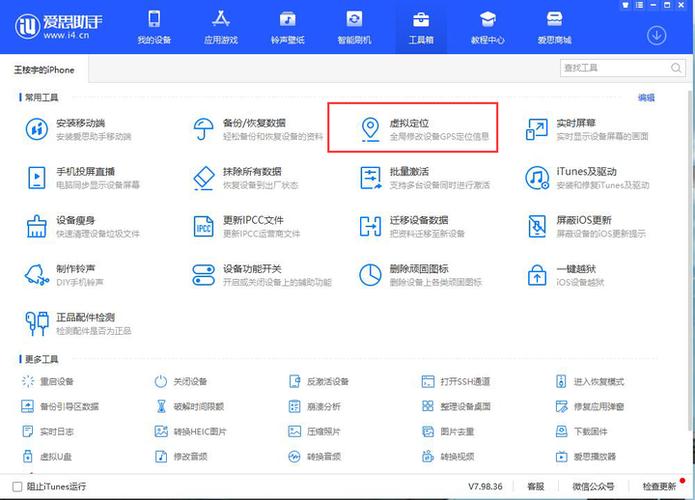Enable the 阻止iTunes运行 checkbox
Screen dimensions: 695x500
(17, 487)
